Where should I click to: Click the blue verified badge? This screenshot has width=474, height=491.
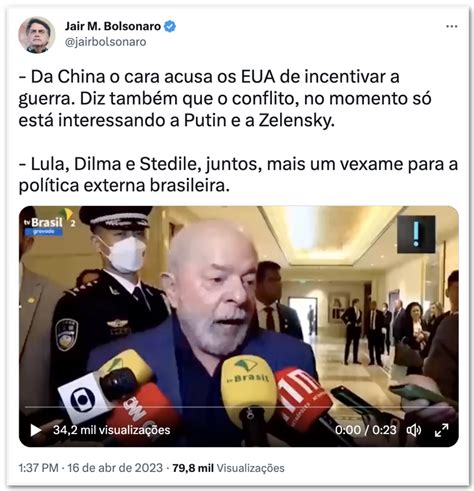pyautogui.click(x=170, y=26)
